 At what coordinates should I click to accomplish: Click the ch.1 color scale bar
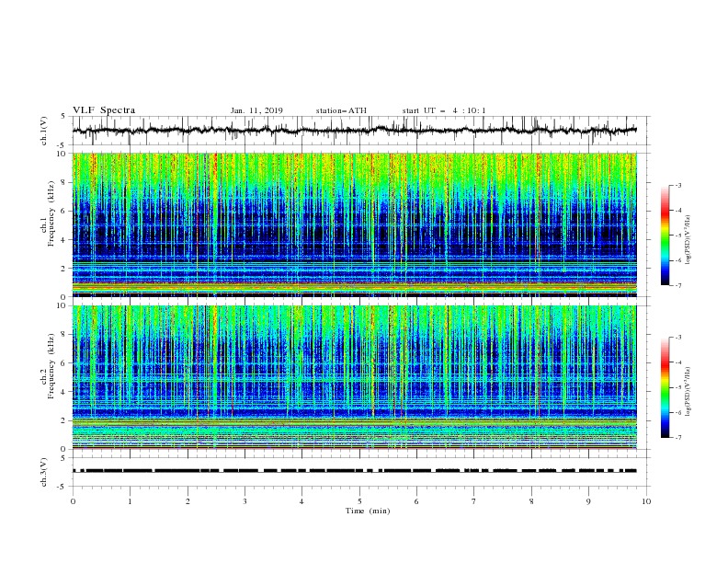(665, 236)
